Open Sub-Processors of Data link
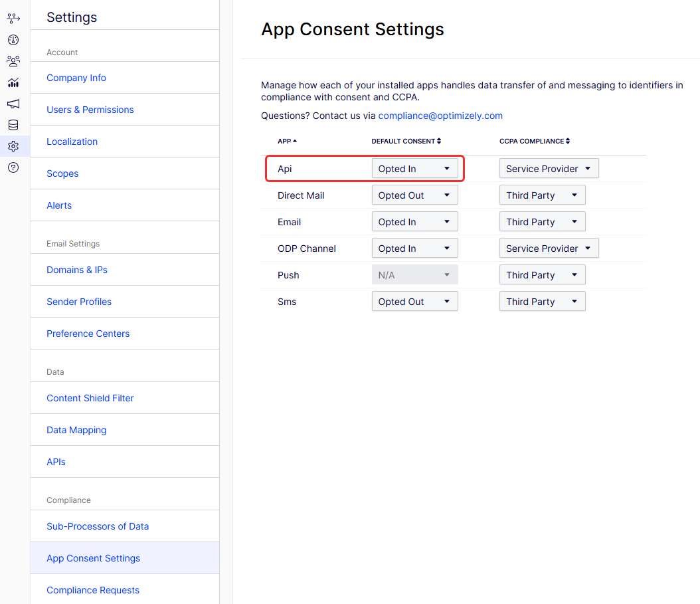Screen dimensions: 700x604 [98, 526]
